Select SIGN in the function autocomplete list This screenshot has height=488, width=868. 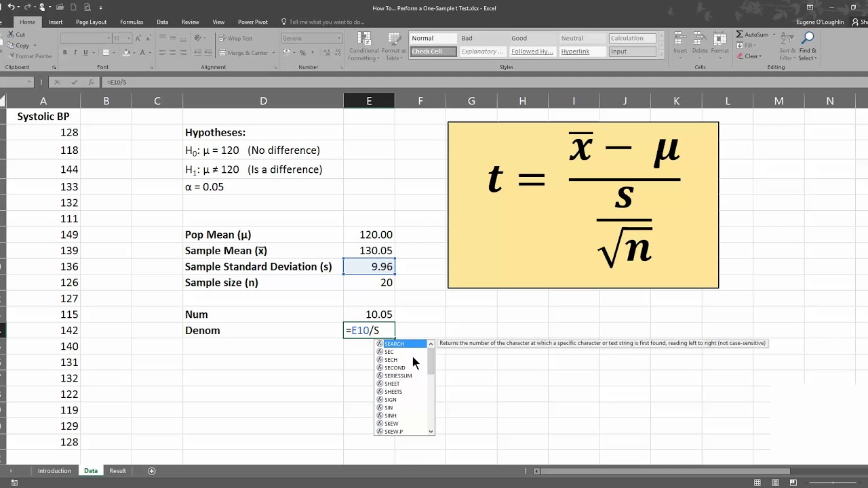click(x=401, y=400)
